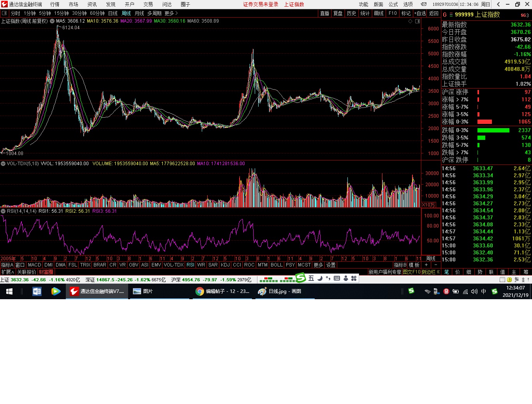Select the 笔 tick tab in sidebar

tap(446, 272)
